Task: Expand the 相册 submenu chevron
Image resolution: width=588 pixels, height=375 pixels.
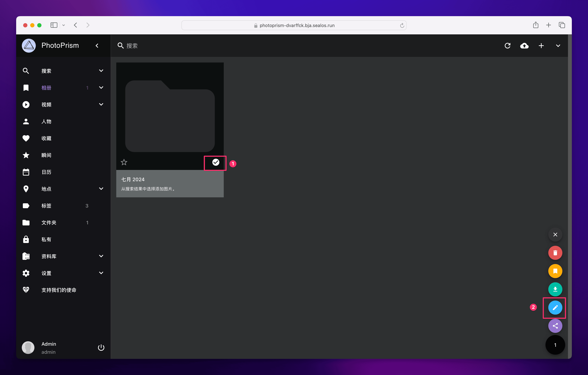Action: [x=101, y=88]
